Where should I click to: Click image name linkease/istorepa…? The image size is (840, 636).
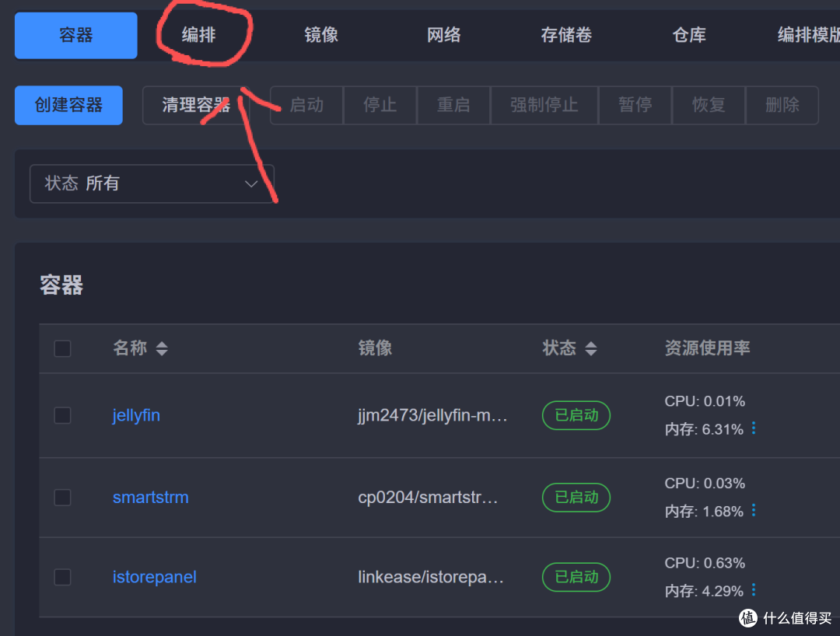pyautogui.click(x=431, y=577)
